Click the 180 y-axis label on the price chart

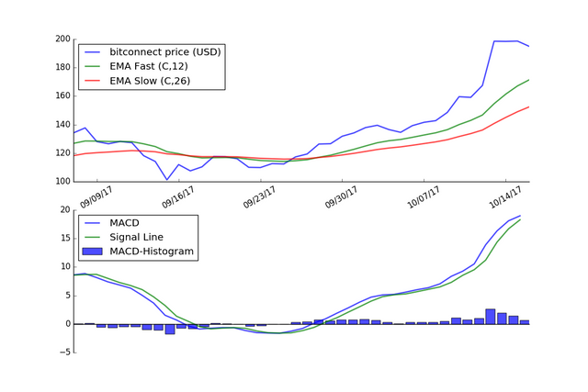pos(62,67)
